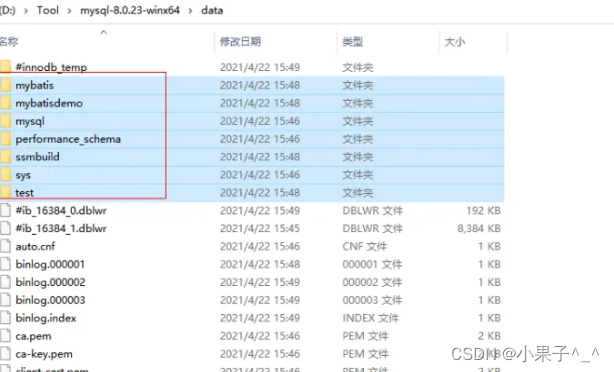This screenshot has width=614, height=372.
Task: Sort by the 类型 column header
Action: [x=352, y=41]
